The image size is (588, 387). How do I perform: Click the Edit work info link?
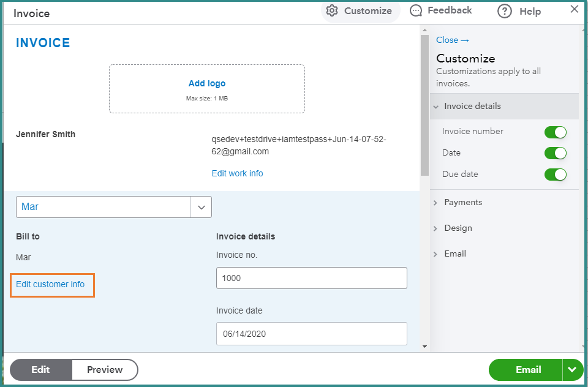click(x=237, y=173)
